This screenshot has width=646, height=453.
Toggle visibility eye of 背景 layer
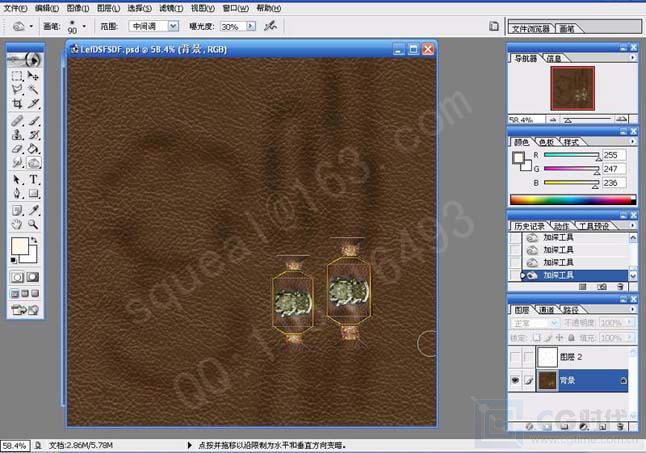515,381
